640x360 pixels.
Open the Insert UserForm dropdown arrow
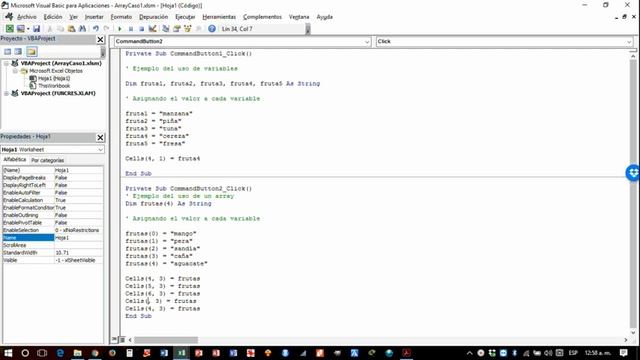(x=28, y=29)
